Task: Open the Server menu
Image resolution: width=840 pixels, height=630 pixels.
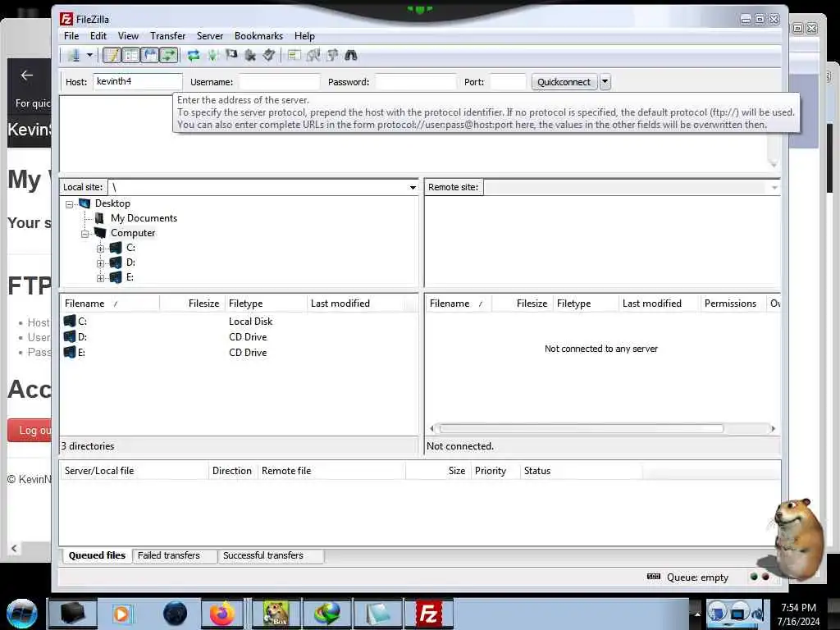Action: (x=209, y=36)
